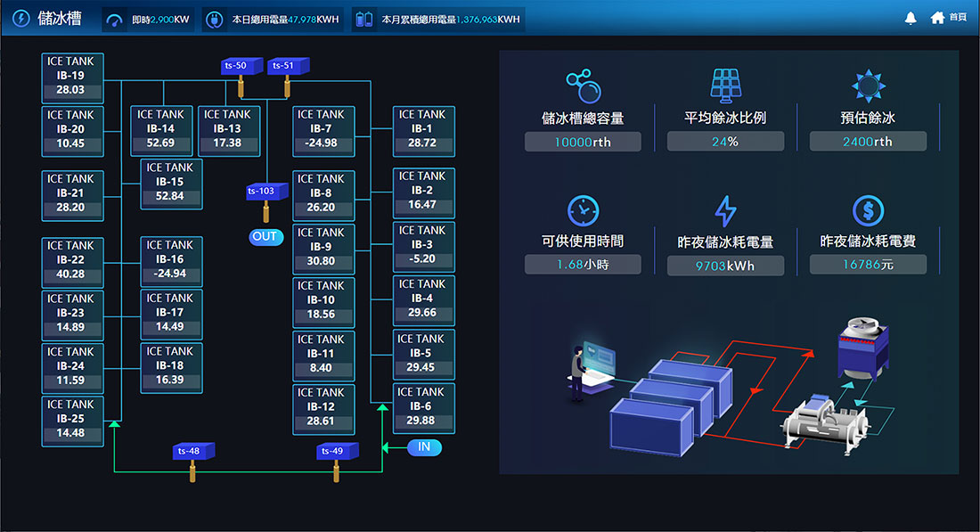This screenshot has width=980, height=532.
Task: Select ICE TANK IB-7 showing -24.98
Action: click(323, 130)
